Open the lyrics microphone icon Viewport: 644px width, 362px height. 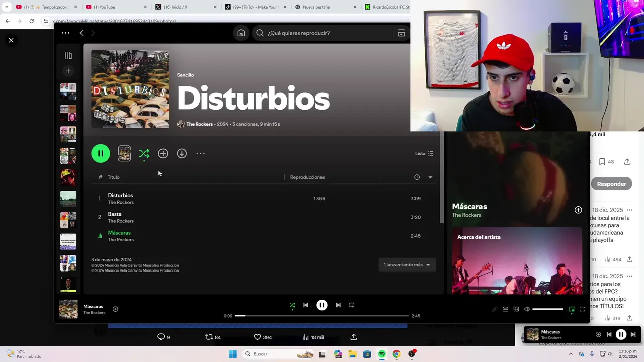[495, 309]
